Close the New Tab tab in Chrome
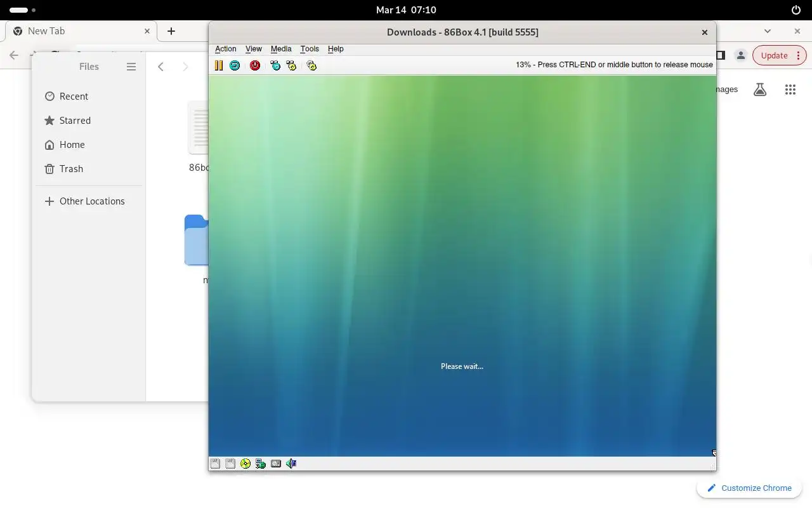 tap(147, 31)
